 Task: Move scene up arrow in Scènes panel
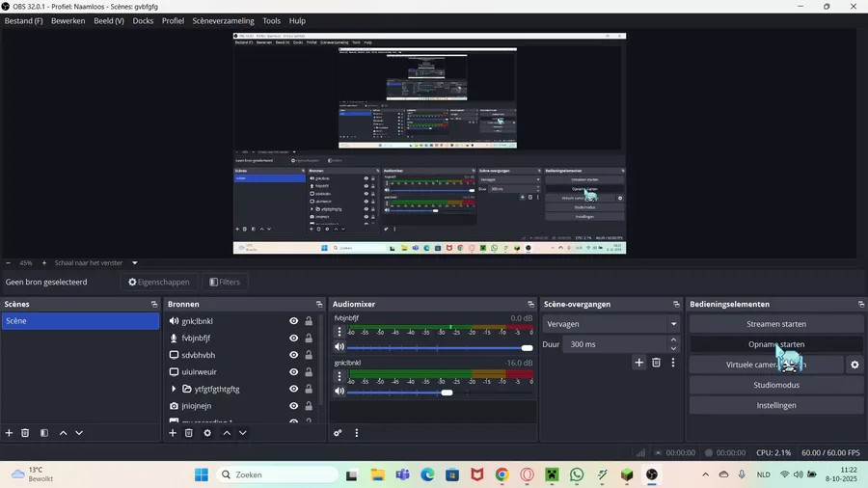[63, 433]
